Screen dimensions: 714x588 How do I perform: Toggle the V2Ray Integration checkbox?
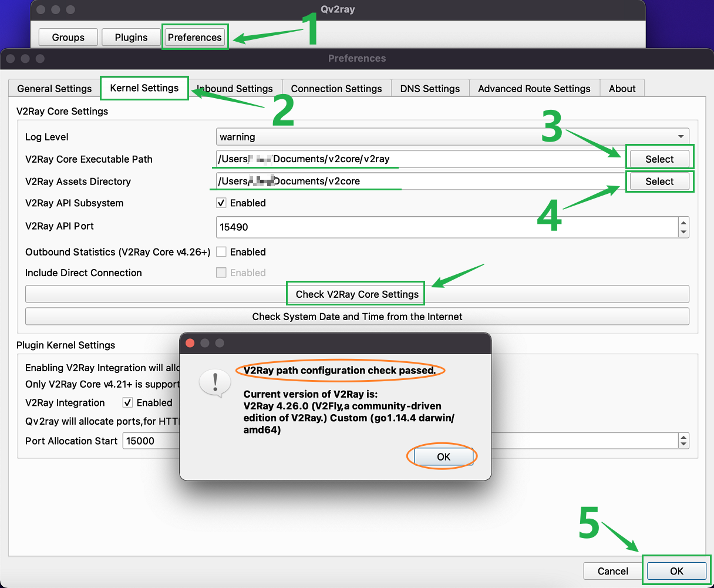pos(127,403)
